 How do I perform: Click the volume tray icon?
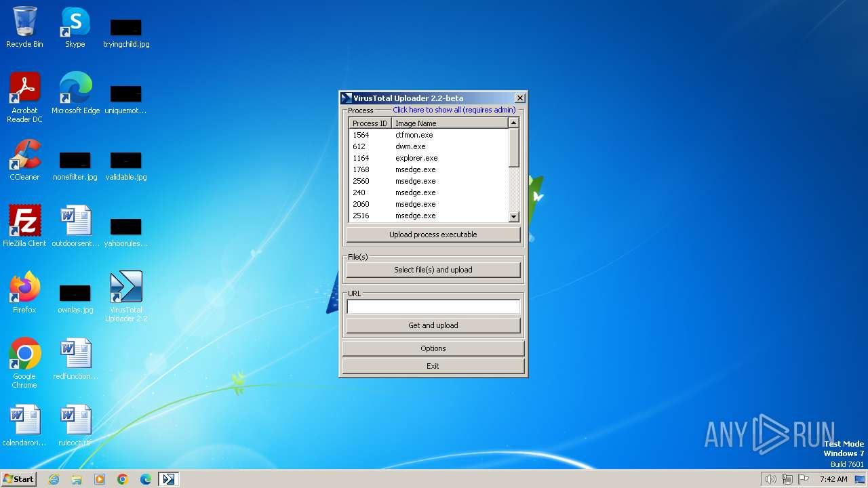coord(770,479)
